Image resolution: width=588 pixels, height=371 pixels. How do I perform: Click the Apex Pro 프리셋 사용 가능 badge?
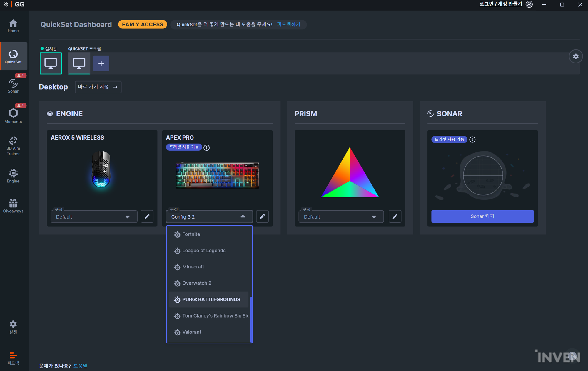184,147
